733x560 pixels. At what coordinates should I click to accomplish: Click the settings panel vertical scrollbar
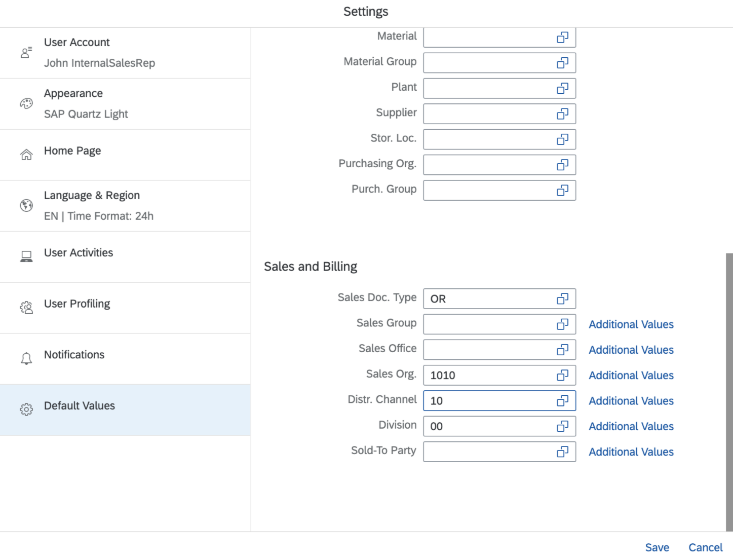click(729, 392)
